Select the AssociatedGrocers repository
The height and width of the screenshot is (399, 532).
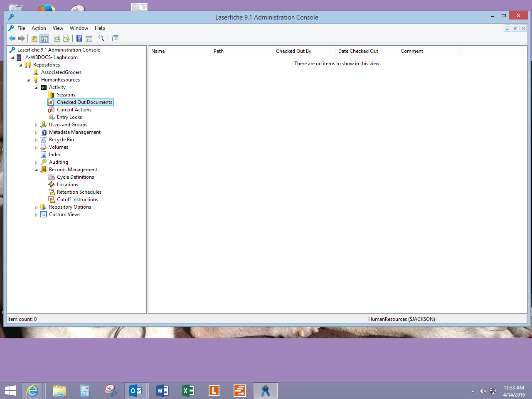pos(61,72)
